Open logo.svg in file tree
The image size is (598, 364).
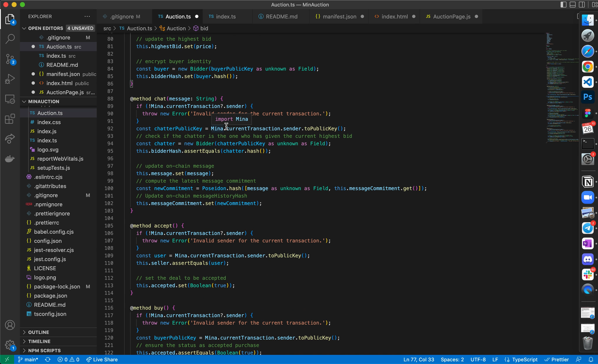click(48, 149)
